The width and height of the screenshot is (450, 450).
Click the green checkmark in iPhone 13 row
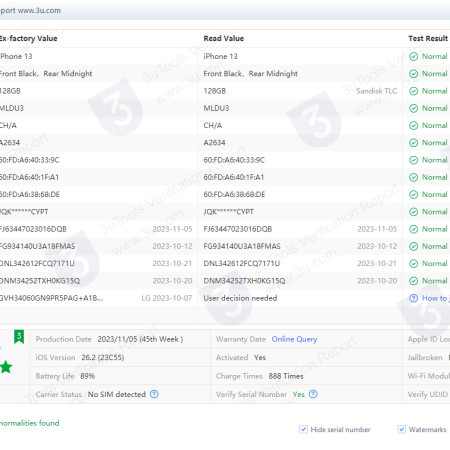pyautogui.click(x=413, y=56)
